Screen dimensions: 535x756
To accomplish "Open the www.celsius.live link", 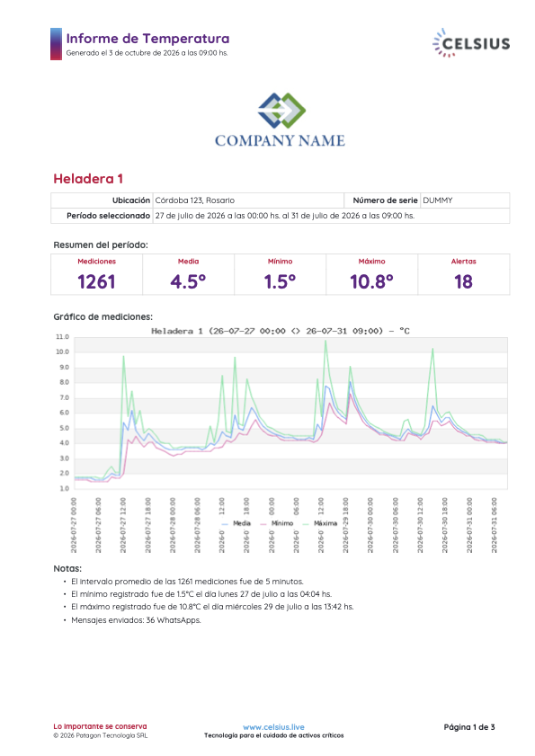I will pos(273,727).
